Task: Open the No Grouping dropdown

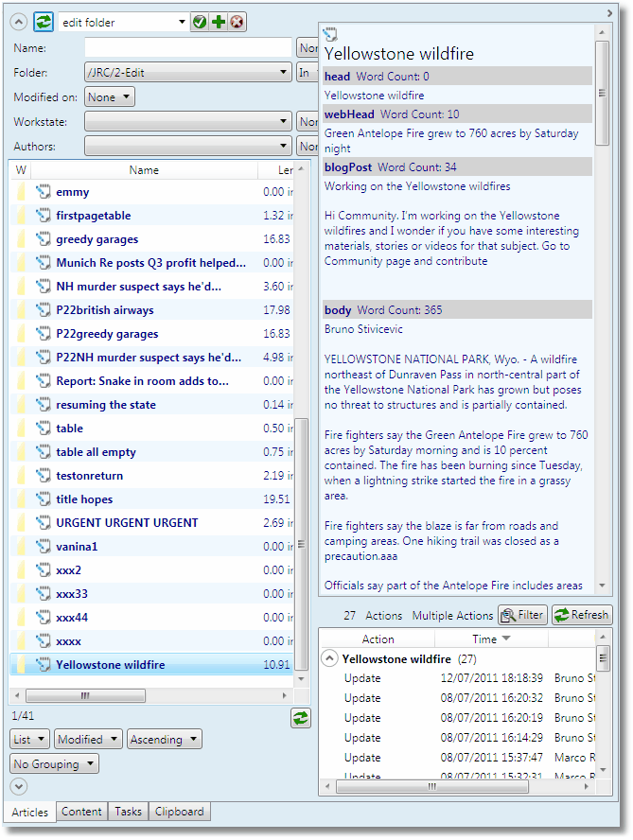Action: click(x=54, y=764)
